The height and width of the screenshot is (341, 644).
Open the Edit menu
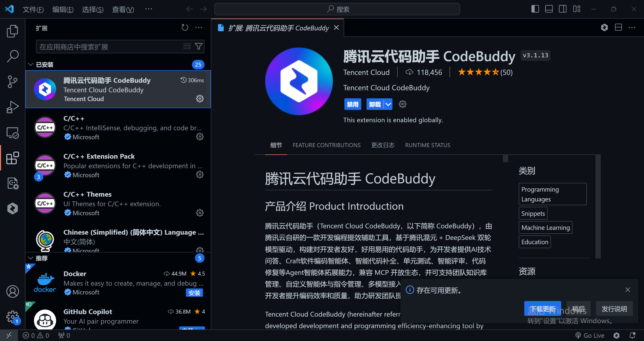point(63,9)
